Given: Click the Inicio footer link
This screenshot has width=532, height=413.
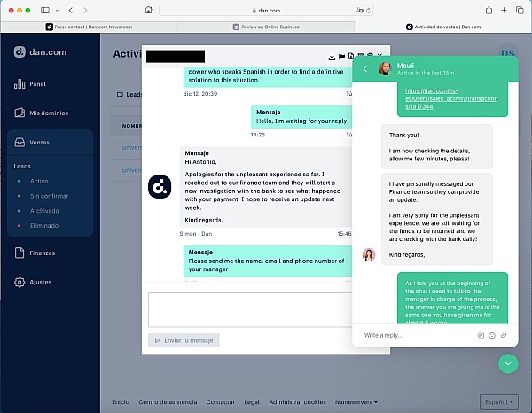Looking at the screenshot, I should coord(121,402).
